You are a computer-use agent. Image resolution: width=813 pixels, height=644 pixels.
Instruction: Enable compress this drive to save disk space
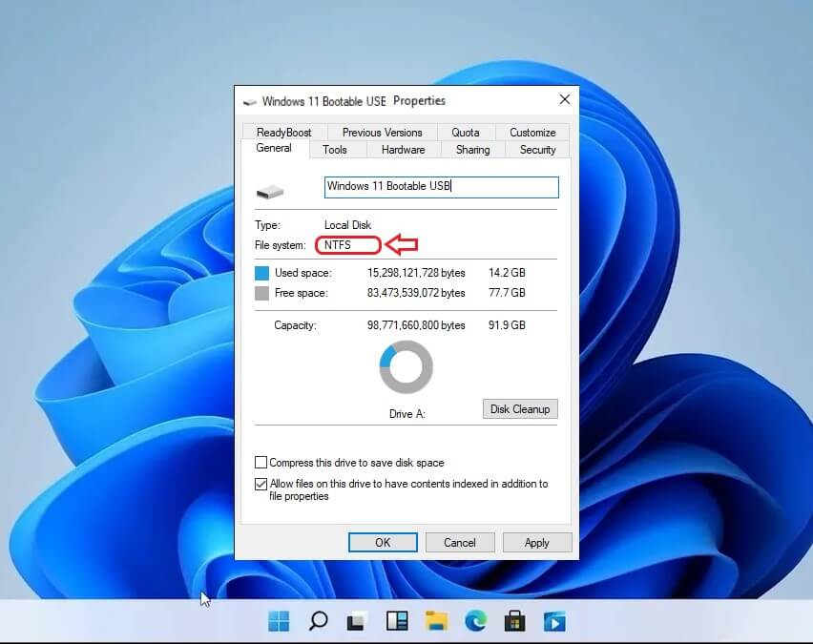261,462
